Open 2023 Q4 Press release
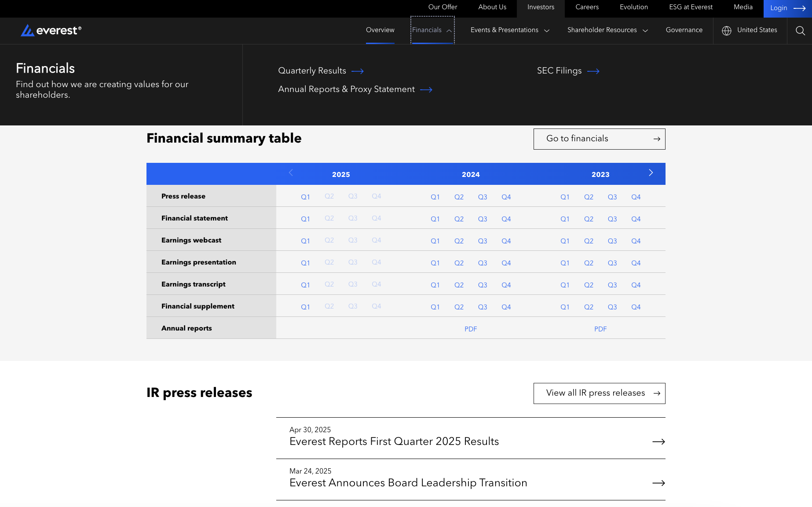The width and height of the screenshot is (812, 507). click(x=636, y=197)
